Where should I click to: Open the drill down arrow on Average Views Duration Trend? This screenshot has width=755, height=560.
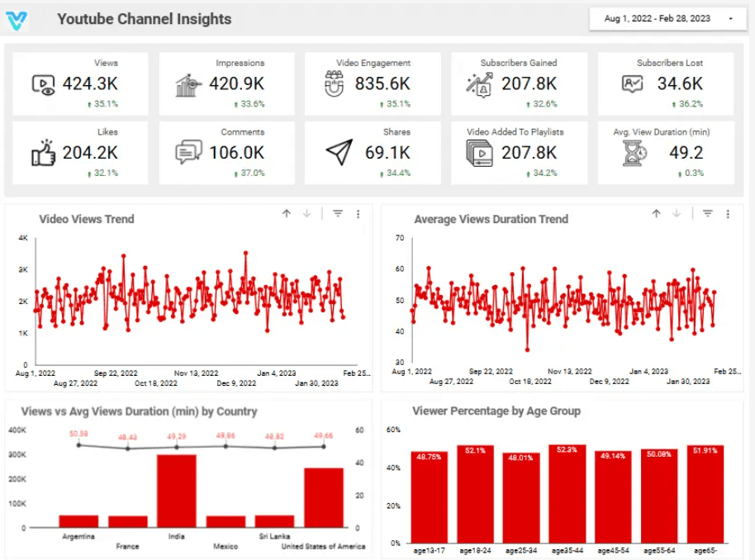pyautogui.click(x=676, y=212)
